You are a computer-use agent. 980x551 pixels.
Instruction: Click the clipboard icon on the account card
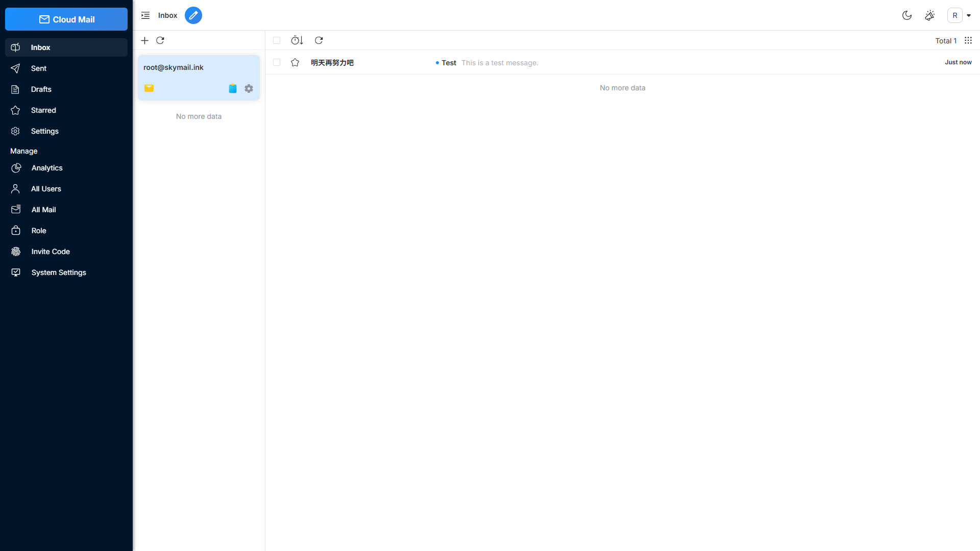click(x=233, y=88)
